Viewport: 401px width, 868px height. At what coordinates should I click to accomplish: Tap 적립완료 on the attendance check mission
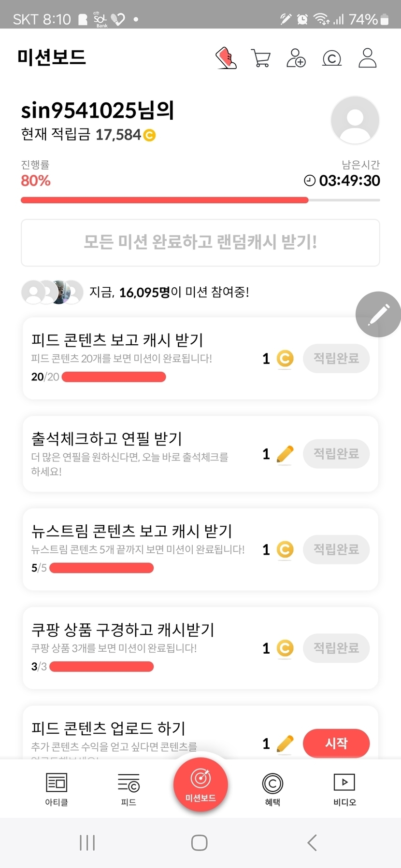click(336, 454)
